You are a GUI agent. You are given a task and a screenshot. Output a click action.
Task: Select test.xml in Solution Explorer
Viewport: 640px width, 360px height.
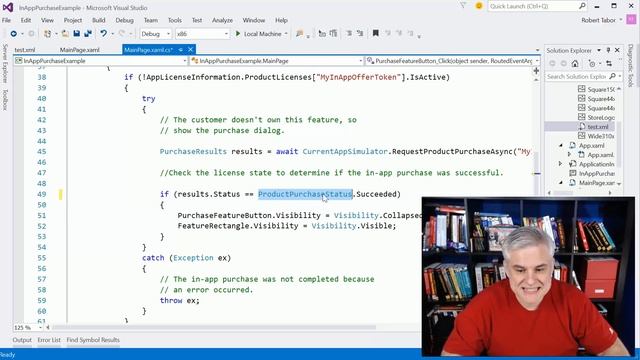[598, 127]
